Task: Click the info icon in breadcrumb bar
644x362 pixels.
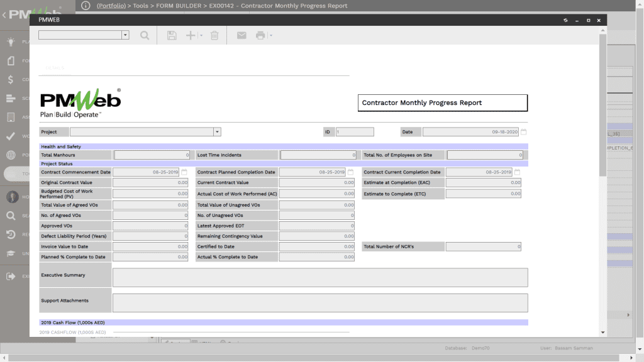Action: (x=86, y=6)
